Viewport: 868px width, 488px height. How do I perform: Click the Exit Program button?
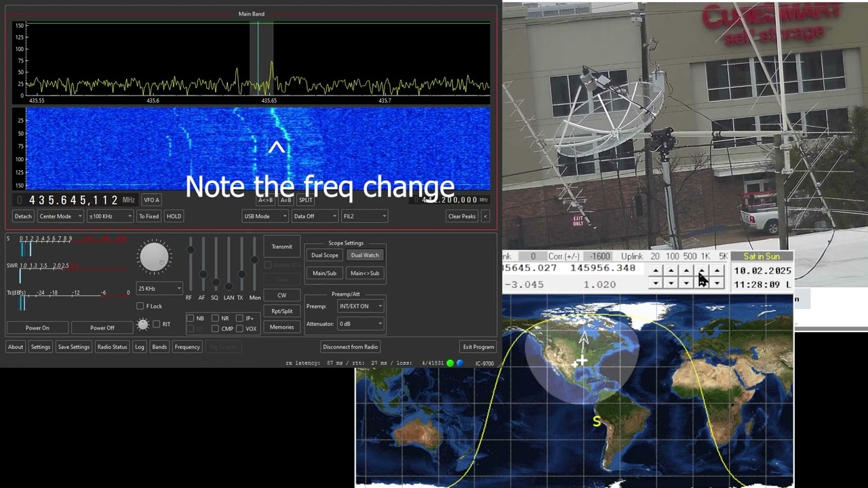coord(478,347)
